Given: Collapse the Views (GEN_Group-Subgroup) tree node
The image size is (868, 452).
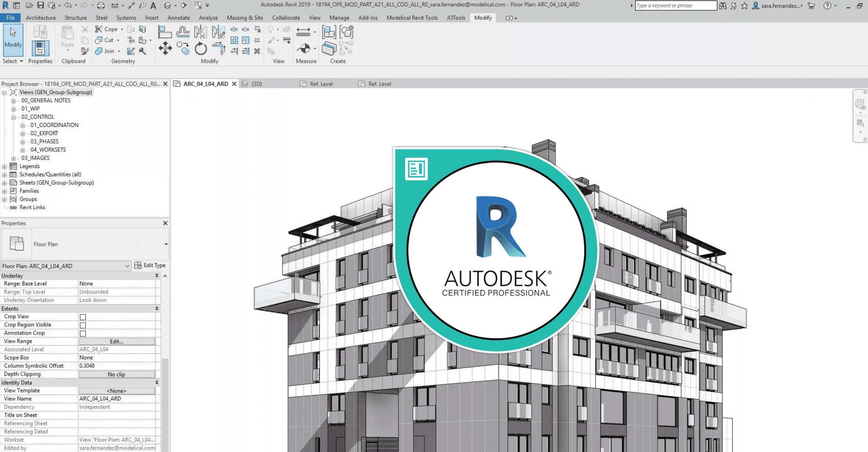Looking at the screenshot, I should (x=5, y=92).
